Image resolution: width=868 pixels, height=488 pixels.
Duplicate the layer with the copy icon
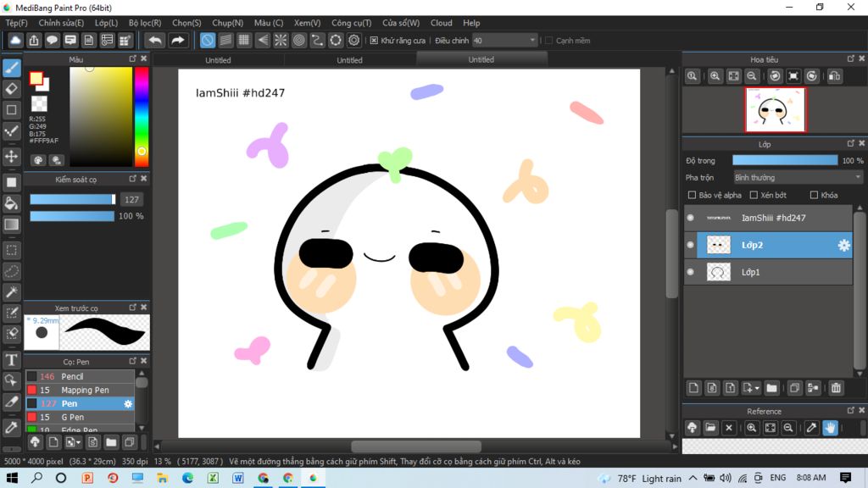(794, 388)
